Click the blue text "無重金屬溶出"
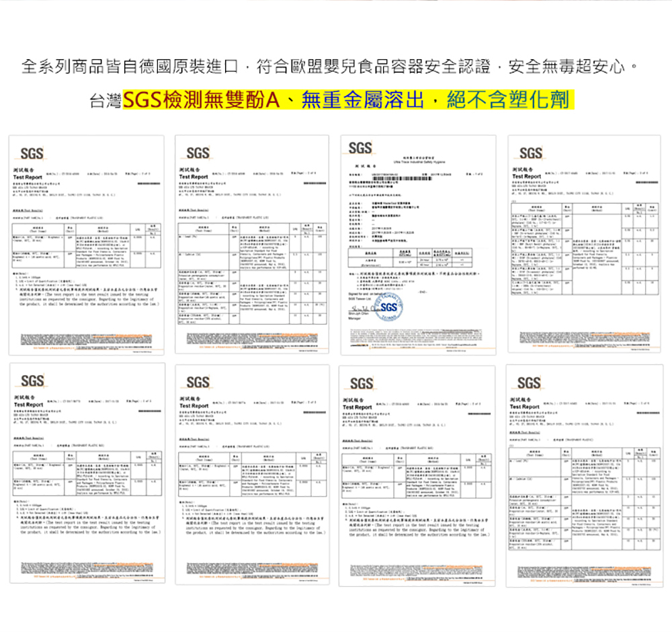Screen dimensions: 672x632 pos(363,100)
